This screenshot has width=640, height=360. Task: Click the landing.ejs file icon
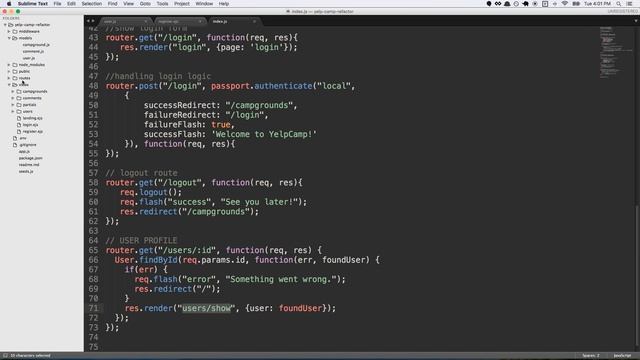pos(19,118)
